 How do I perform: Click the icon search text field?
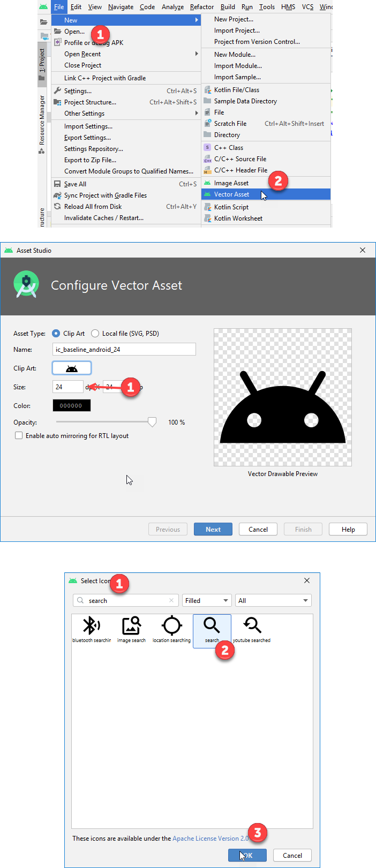pyautogui.click(x=125, y=600)
